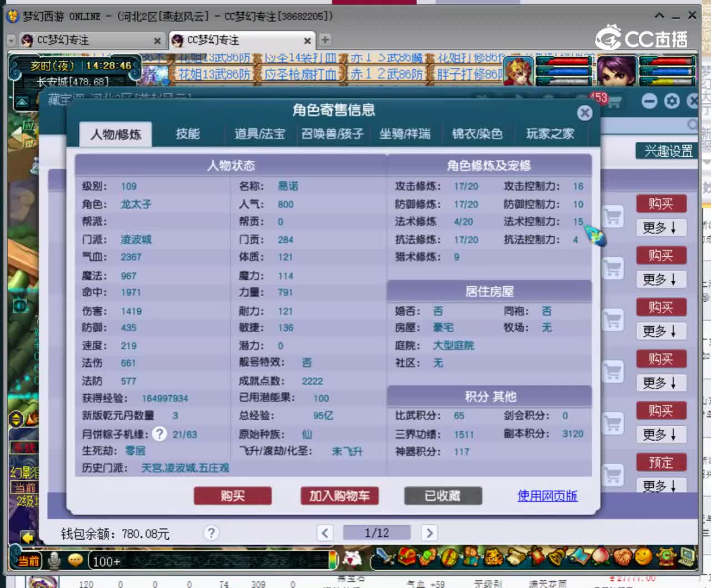Click the red 预定 button

(661, 462)
